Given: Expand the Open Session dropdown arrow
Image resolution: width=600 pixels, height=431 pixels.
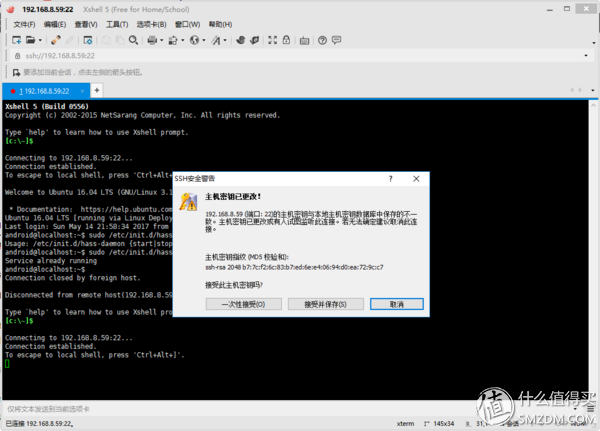Looking at the screenshot, I should [40, 40].
